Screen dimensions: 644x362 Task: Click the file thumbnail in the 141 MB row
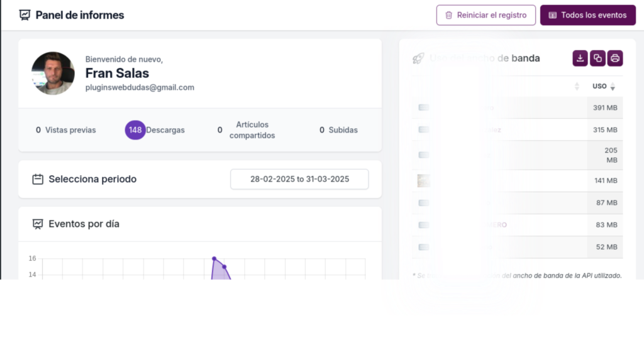click(423, 180)
